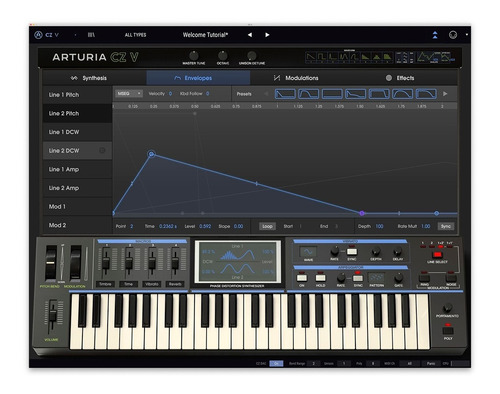Open the preset browser library icon

91,35
